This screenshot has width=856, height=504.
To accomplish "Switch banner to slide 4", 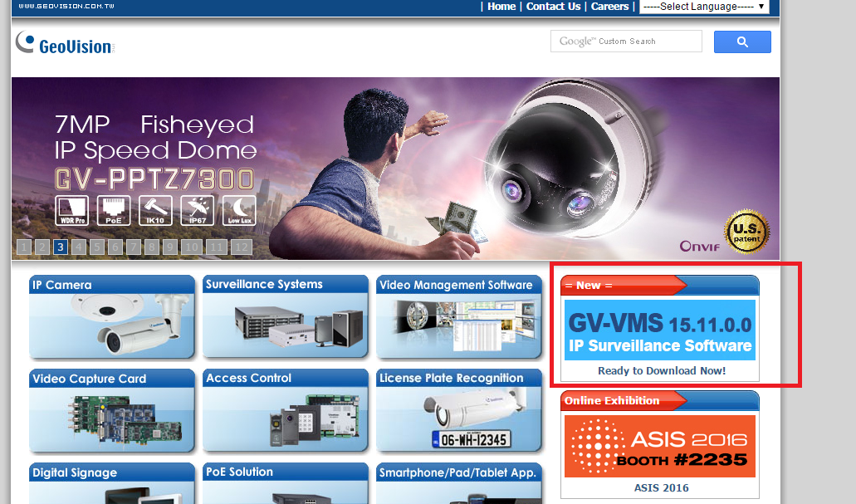I will pyautogui.click(x=79, y=247).
